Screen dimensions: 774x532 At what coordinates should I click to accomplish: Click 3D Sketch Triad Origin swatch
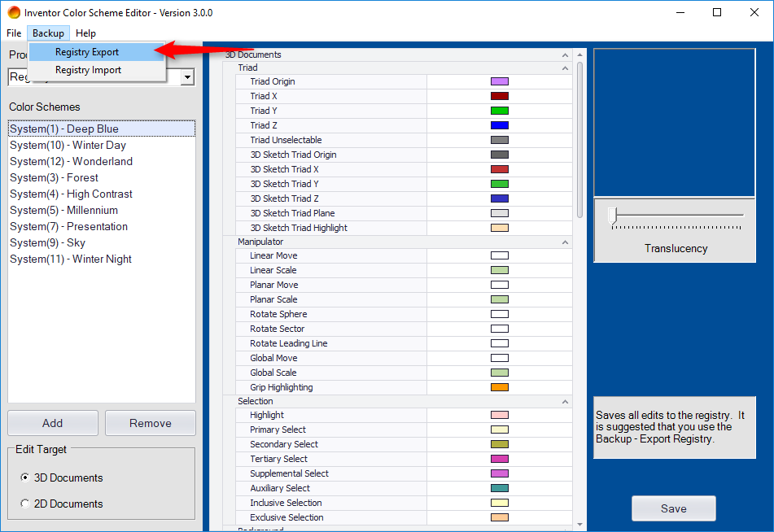click(500, 155)
